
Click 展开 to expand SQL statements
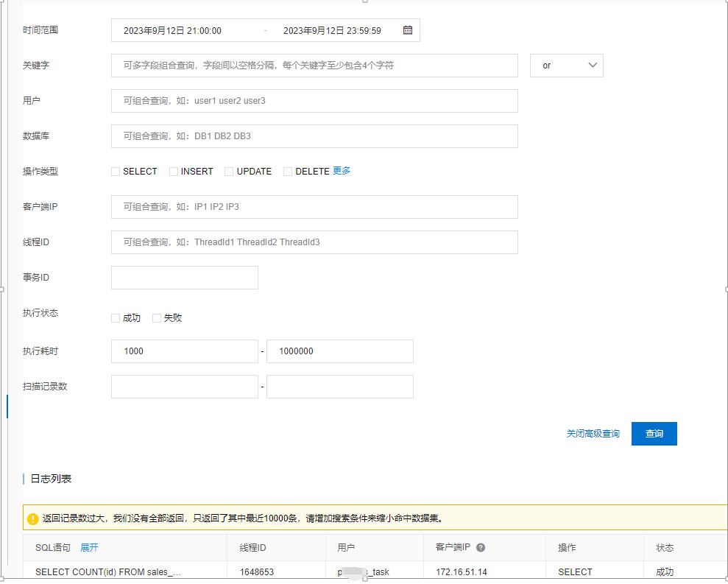click(x=89, y=547)
